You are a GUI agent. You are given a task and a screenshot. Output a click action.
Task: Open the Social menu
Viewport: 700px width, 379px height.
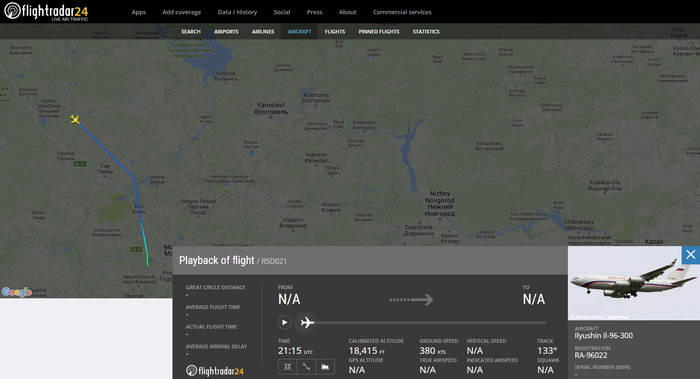point(282,12)
